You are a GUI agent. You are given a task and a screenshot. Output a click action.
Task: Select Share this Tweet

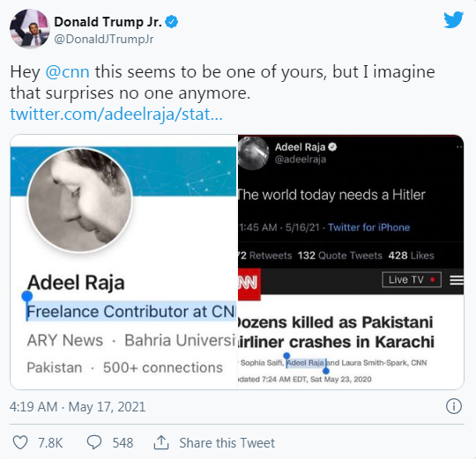(x=227, y=443)
